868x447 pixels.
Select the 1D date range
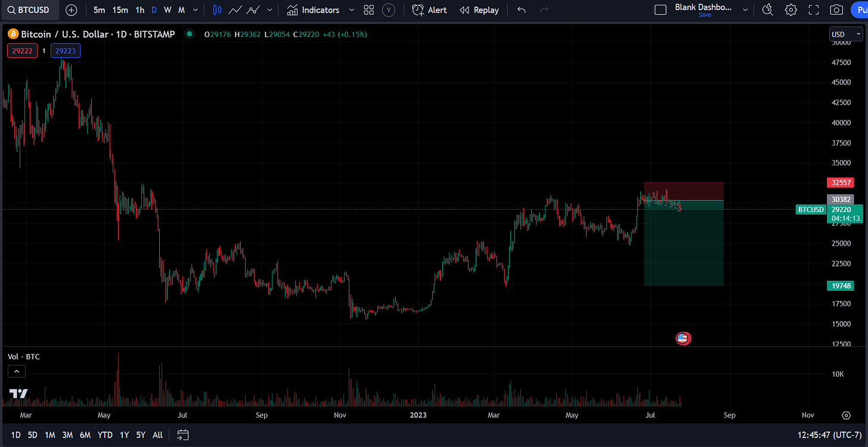pyautogui.click(x=16, y=435)
